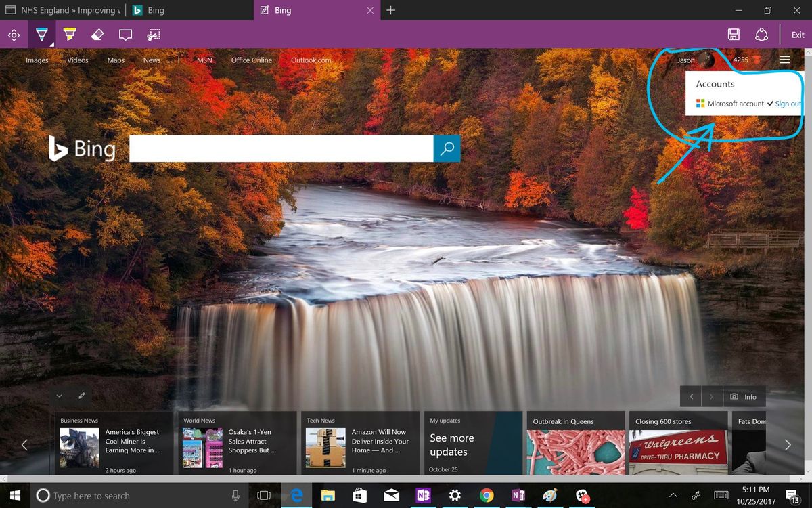Image resolution: width=812 pixels, height=508 pixels.
Task: Add a typed note tool
Action: [125, 35]
